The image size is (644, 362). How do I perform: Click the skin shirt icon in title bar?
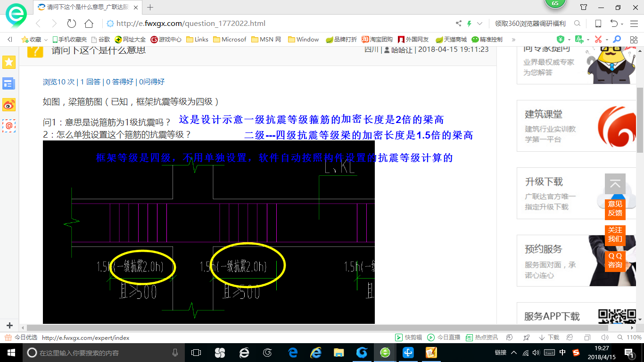pyautogui.click(x=584, y=7)
